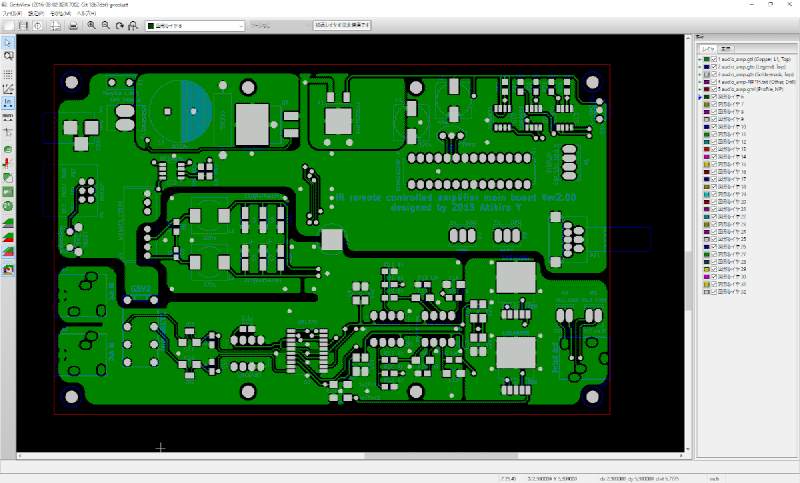Open the File menu in menu bar
800x483 pixels.
[x=12, y=13]
